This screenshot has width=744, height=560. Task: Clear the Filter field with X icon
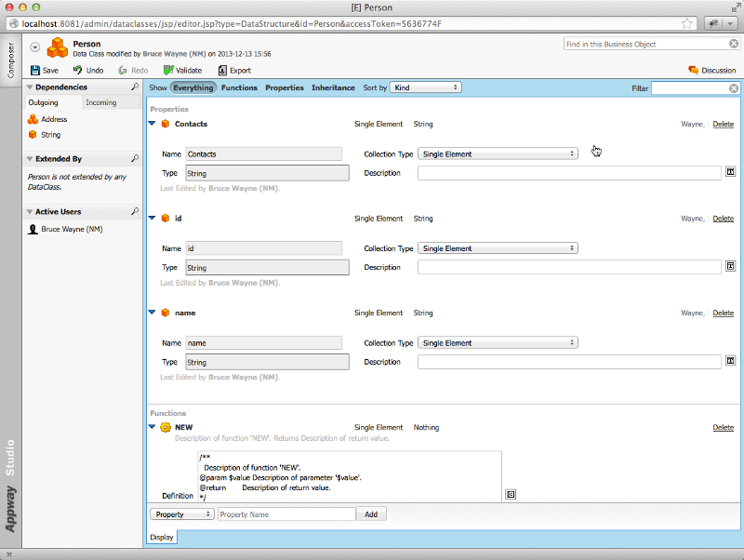[x=734, y=88]
